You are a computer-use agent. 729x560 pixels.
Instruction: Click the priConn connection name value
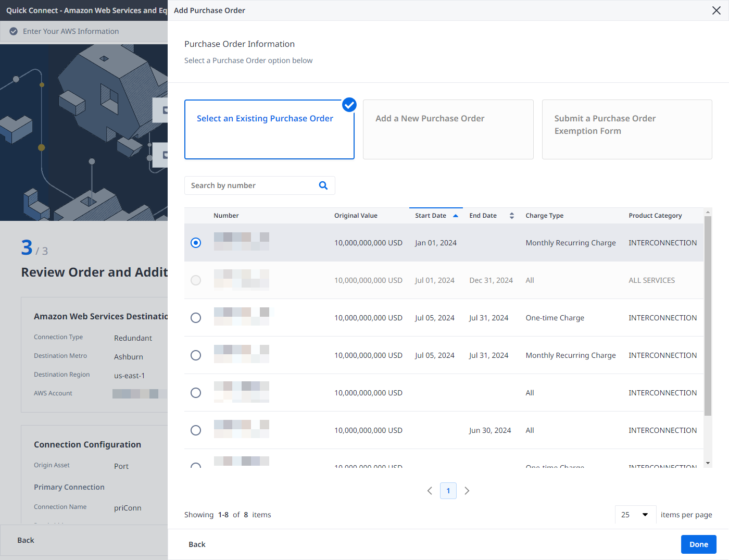click(x=128, y=508)
